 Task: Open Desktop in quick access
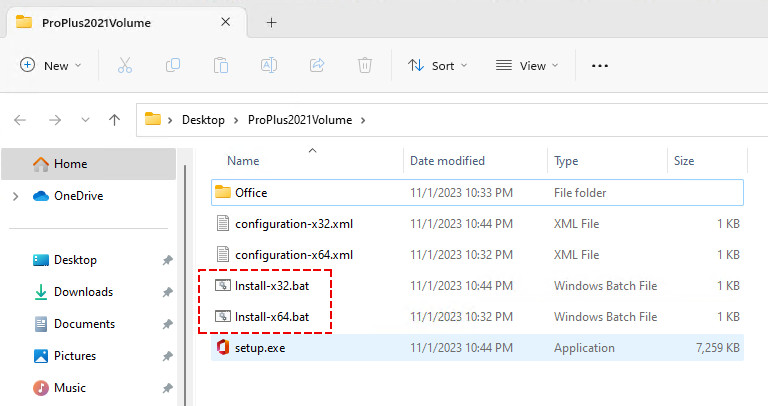[75, 260]
